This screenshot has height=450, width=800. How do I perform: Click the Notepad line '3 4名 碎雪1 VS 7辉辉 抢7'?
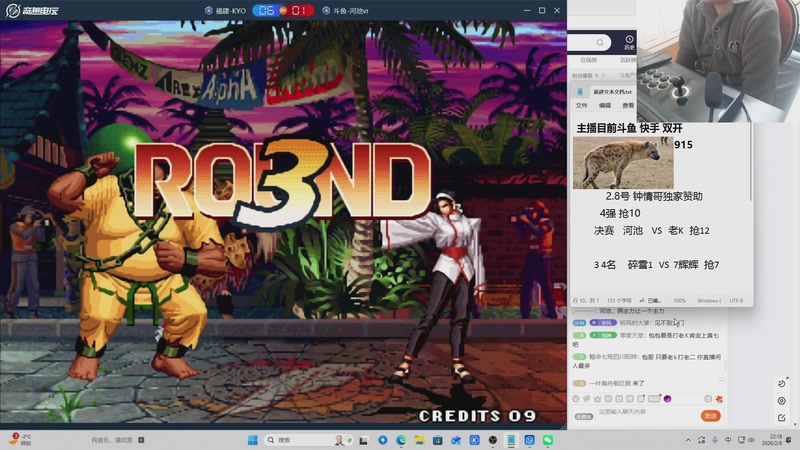656,265
